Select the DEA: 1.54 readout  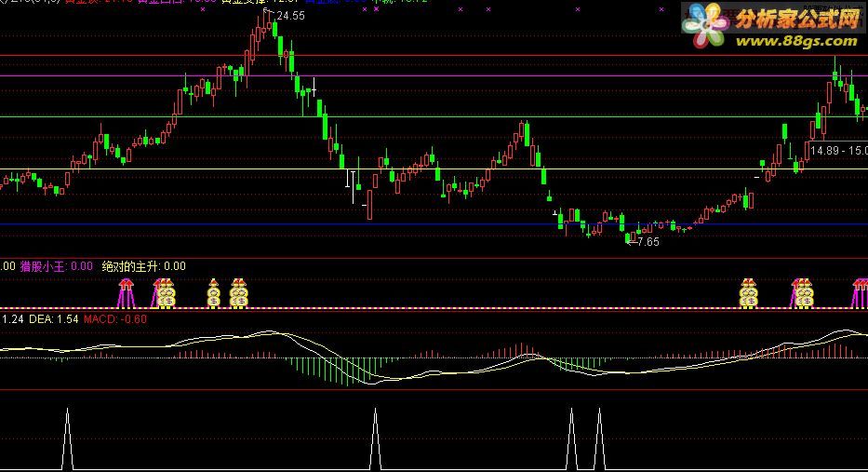pos(54,319)
